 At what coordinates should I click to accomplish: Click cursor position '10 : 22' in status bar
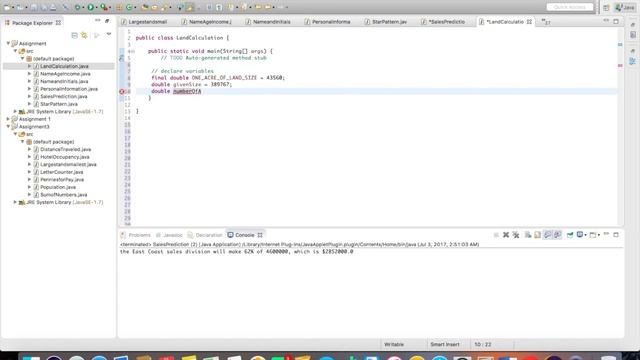point(482,344)
